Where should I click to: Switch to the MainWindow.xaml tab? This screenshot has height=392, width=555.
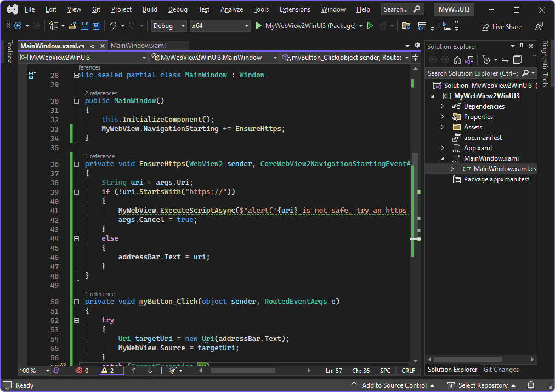coord(138,46)
